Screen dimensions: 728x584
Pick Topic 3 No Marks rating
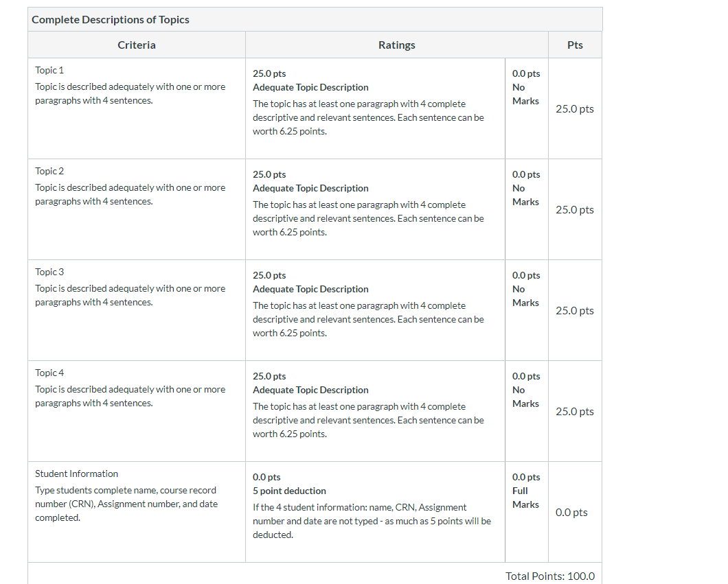click(x=527, y=310)
